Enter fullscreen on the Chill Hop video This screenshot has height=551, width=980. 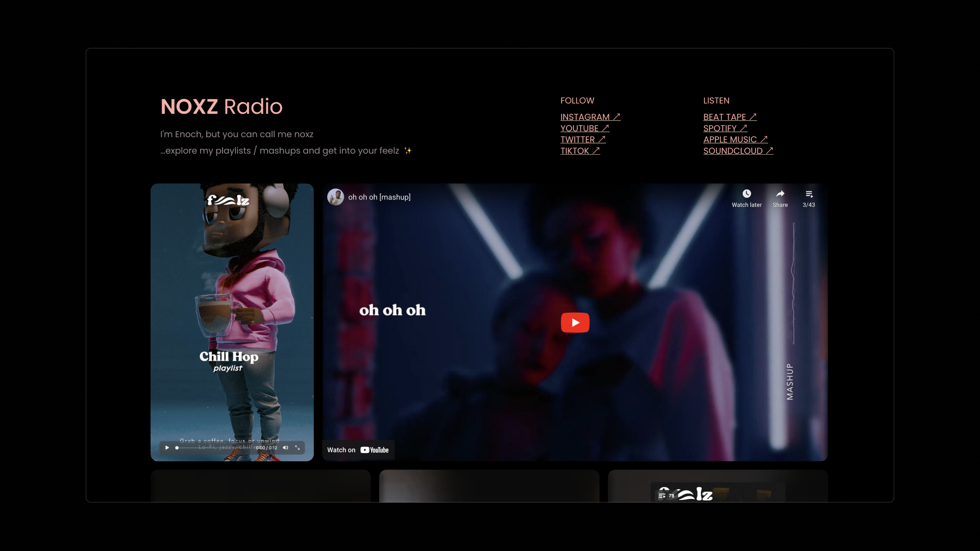(297, 448)
